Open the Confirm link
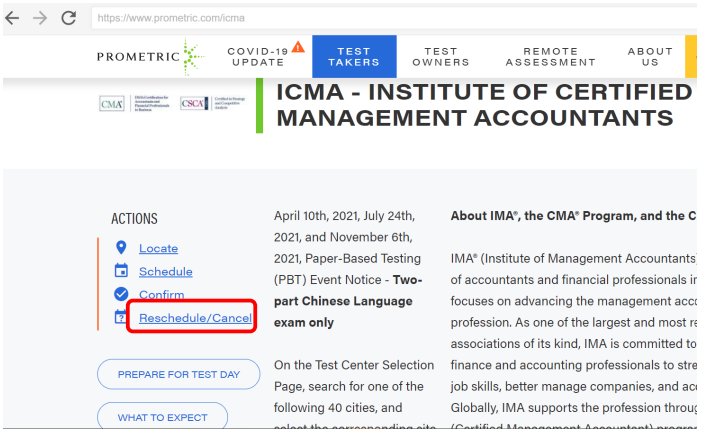The width and height of the screenshot is (704, 429). coord(162,295)
